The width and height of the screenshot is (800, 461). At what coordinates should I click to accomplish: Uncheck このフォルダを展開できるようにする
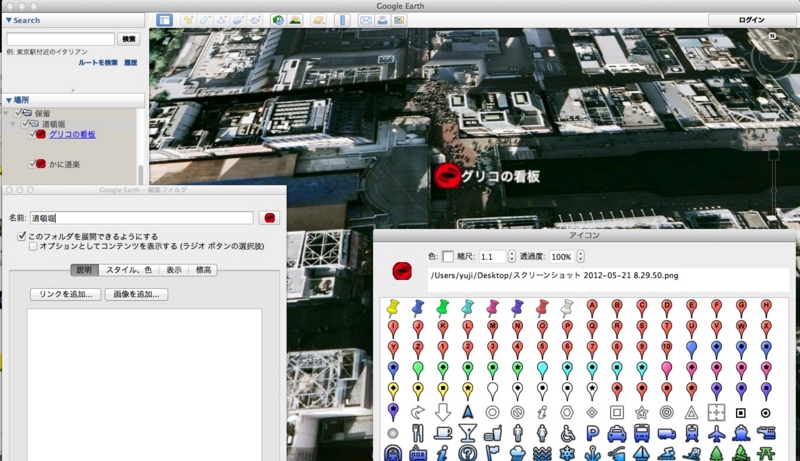click(21, 236)
